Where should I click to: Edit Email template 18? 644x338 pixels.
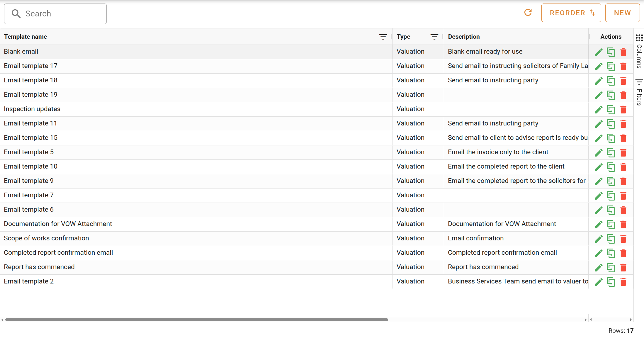pyautogui.click(x=599, y=81)
